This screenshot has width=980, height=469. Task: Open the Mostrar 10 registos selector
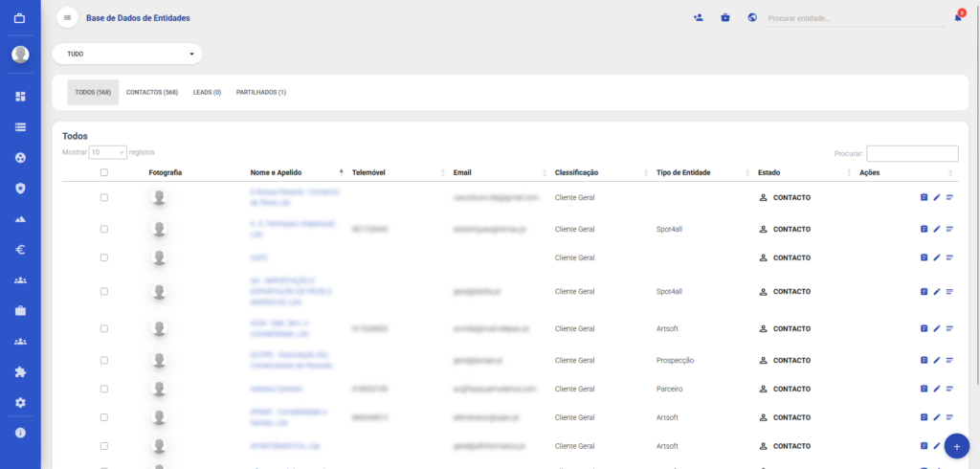coord(108,152)
